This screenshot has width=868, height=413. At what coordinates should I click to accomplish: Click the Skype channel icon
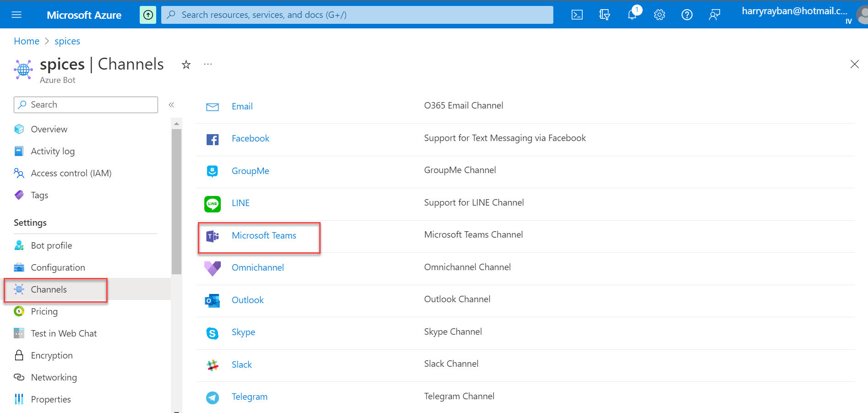[x=213, y=333]
